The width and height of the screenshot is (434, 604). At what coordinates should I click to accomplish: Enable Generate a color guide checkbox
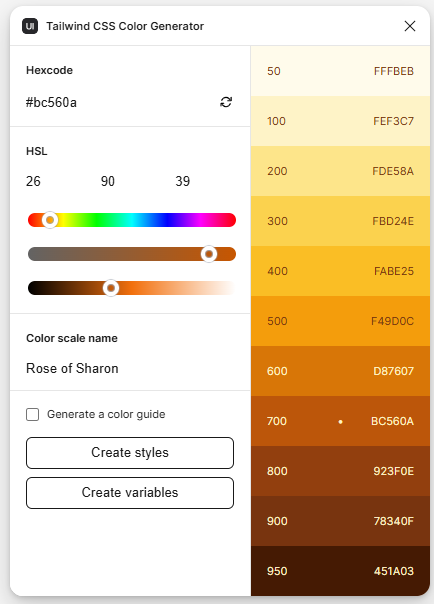tap(33, 414)
